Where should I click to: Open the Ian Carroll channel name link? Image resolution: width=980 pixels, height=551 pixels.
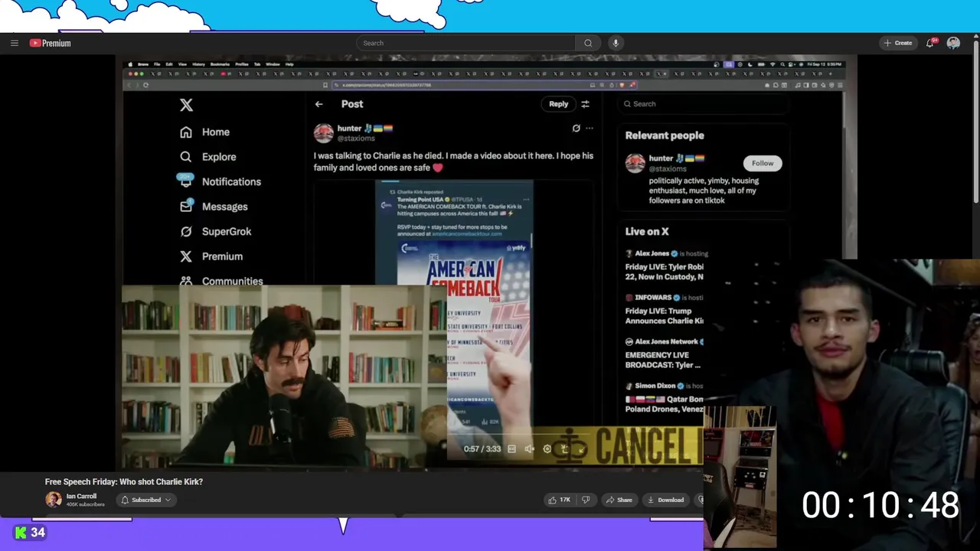[81, 496]
